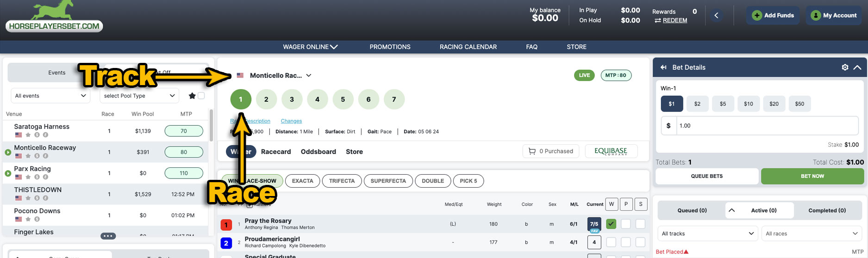Open the select Pool Type dropdown
Image resolution: width=868 pixels, height=258 pixels.
pyautogui.click(x=139, y=96)
